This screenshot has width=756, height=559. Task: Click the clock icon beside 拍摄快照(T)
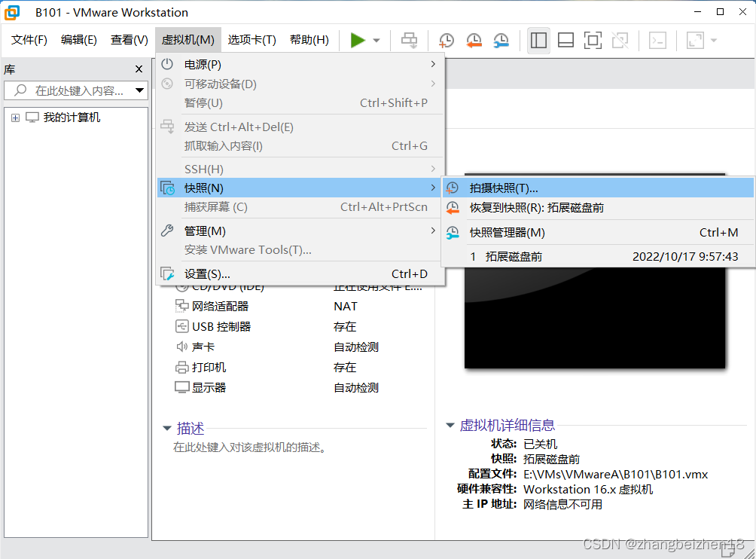click(x=453, y=188)
